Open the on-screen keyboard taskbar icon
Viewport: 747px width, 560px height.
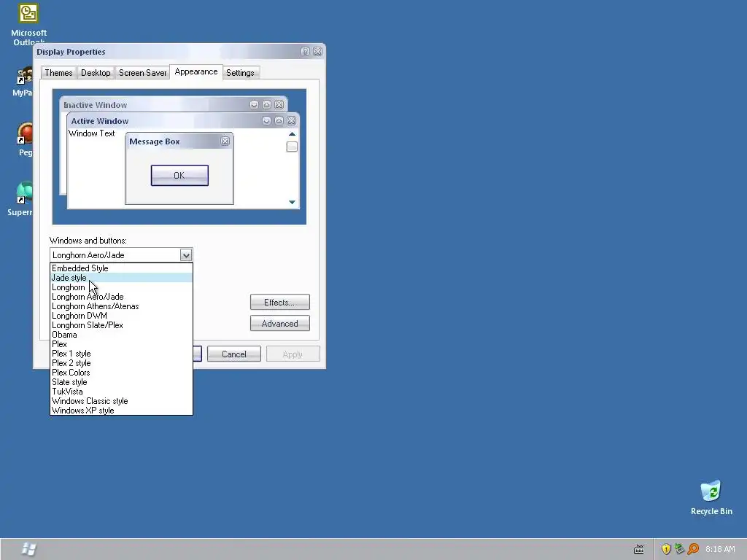[x=639, y=550]
